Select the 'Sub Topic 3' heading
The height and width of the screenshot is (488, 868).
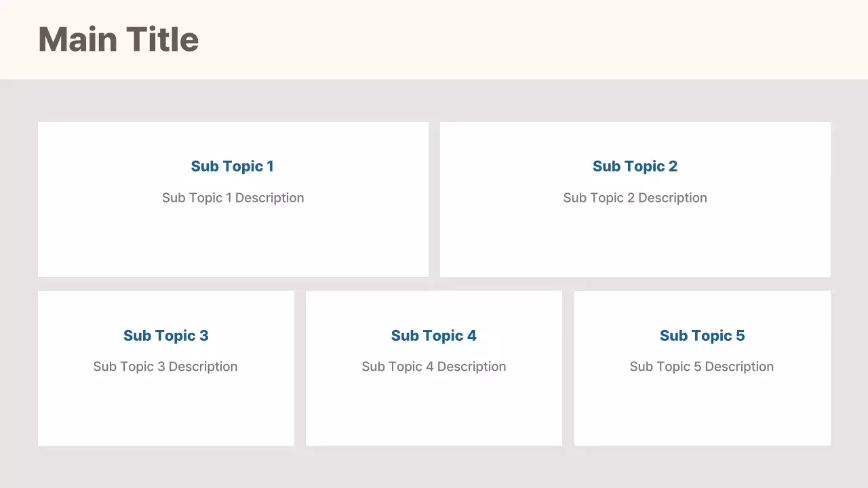[165, 335]
